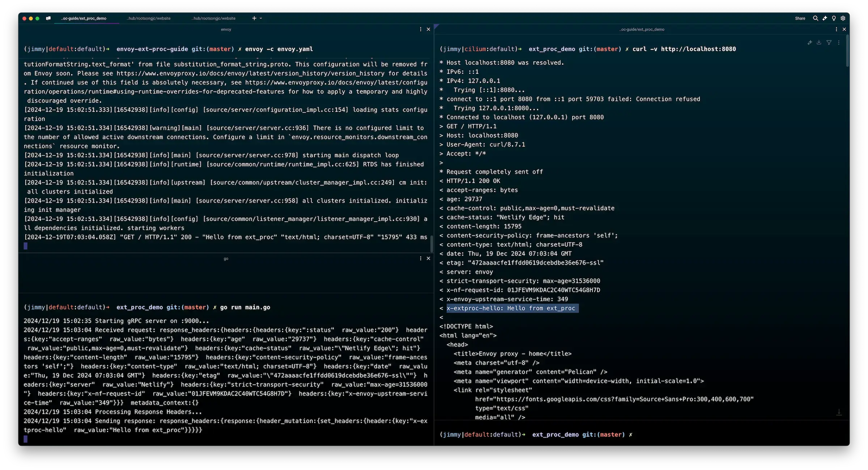Click the Share button
This screenshot has width=868, height=470.
click(800, 18)
